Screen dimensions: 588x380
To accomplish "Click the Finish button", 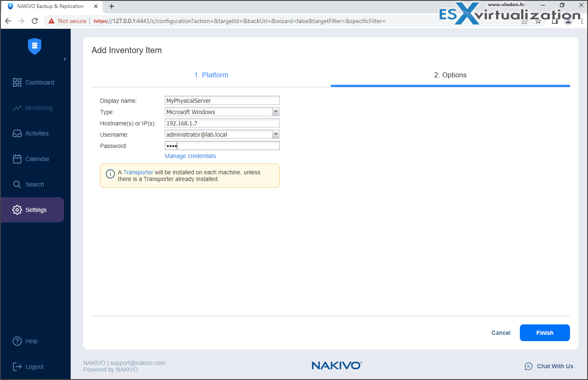I will tap(545, 333).
